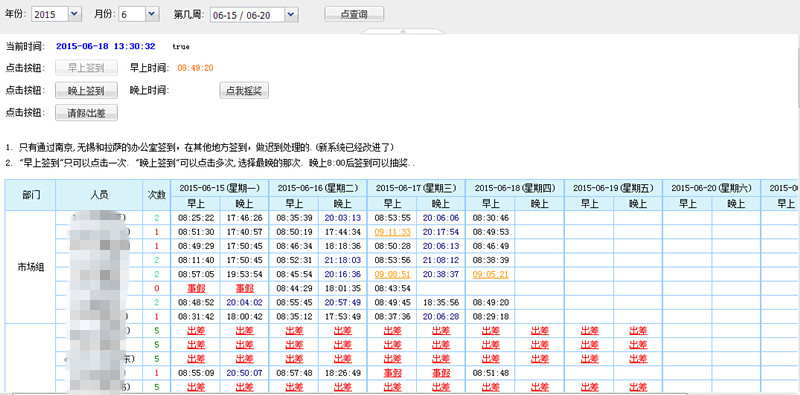
Task: Select the blue 21:18:03 evening cell
Action: click(342, 260)
